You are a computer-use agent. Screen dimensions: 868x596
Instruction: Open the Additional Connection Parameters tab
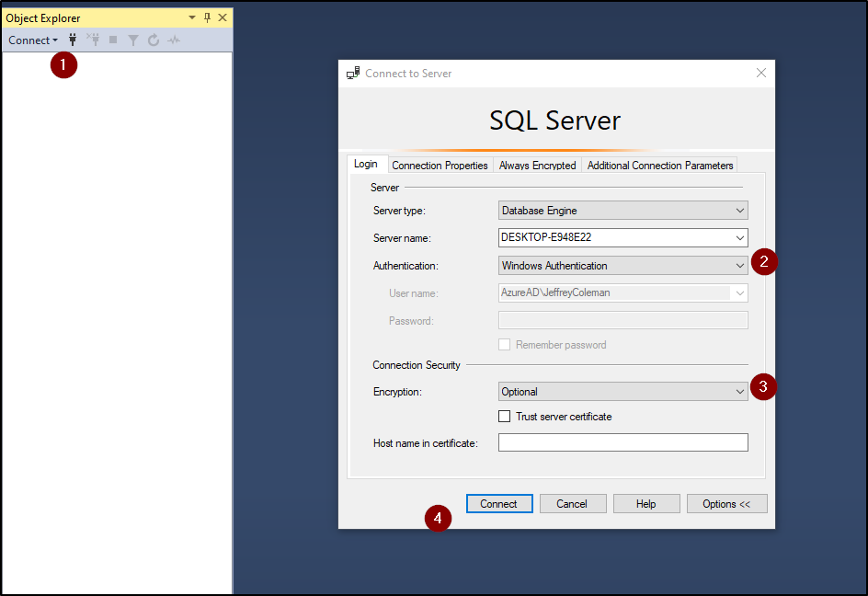click(660, 165)
